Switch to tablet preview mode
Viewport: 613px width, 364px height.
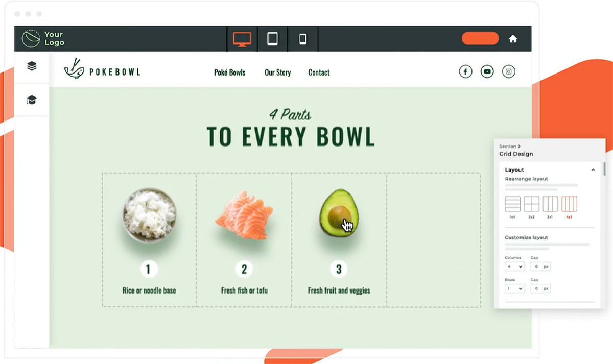tap(273, 39)
